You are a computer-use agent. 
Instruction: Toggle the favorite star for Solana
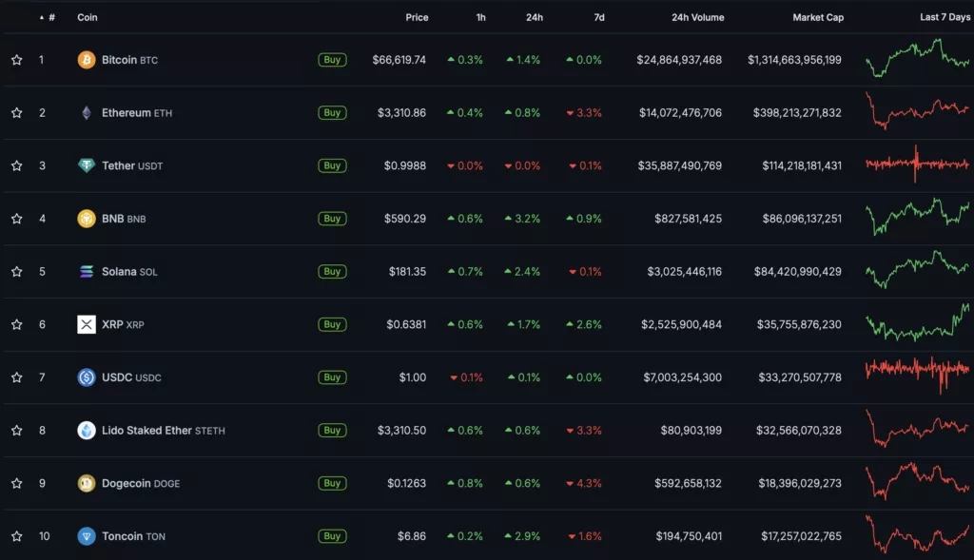pos(16,272)
